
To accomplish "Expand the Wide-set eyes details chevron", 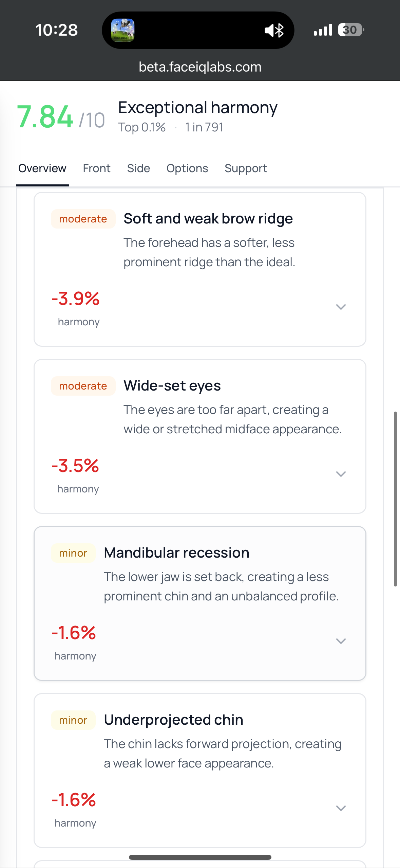I will (x=341, y=474).
